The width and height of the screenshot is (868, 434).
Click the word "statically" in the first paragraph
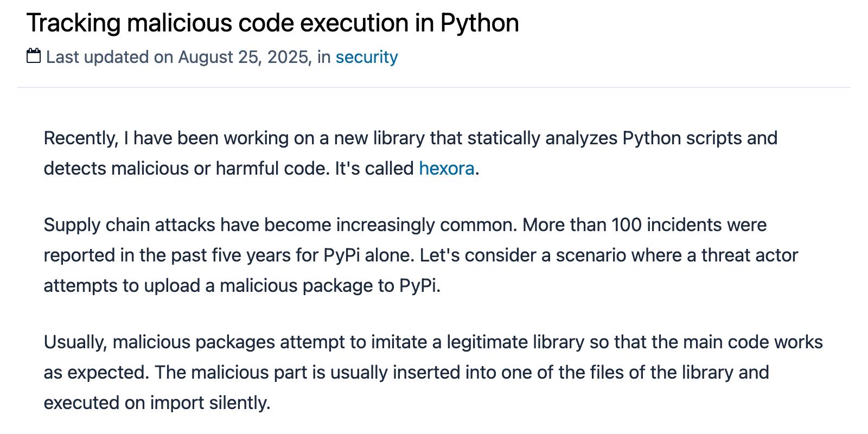(x=503, y=138)
